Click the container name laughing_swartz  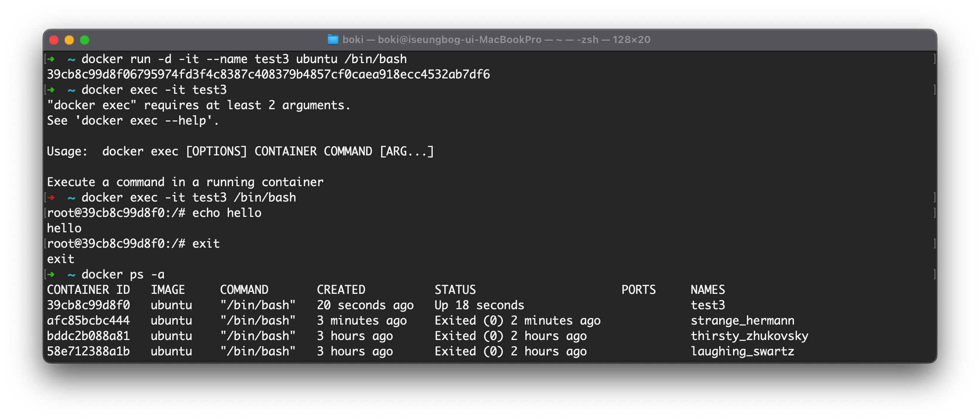click(742, 351)
